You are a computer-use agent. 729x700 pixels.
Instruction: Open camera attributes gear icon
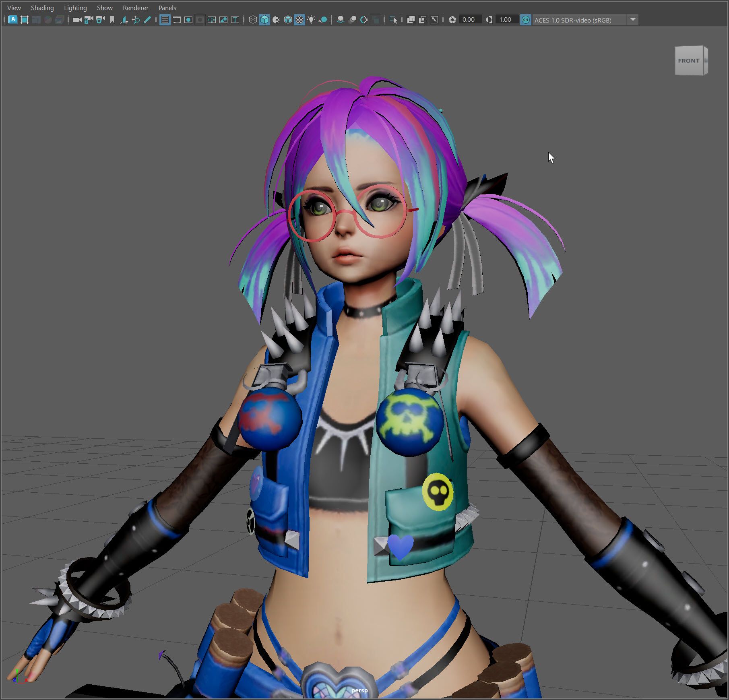tap(100, 20)
